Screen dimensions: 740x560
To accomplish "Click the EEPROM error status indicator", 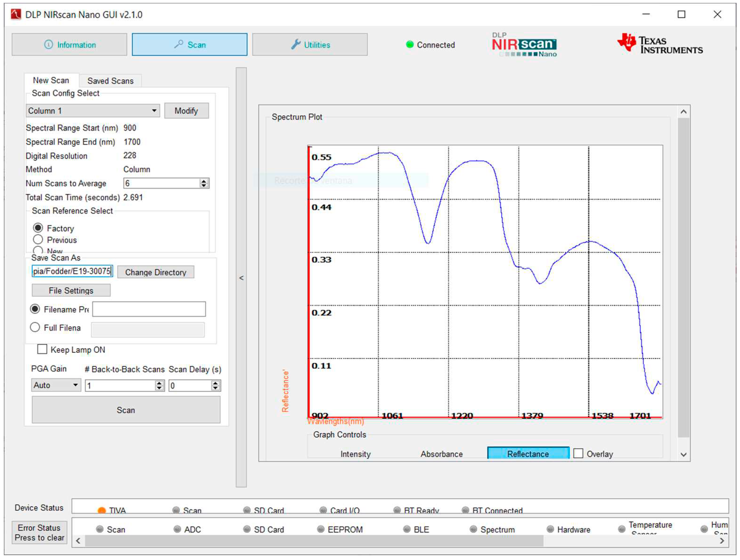I will point(321,529).
